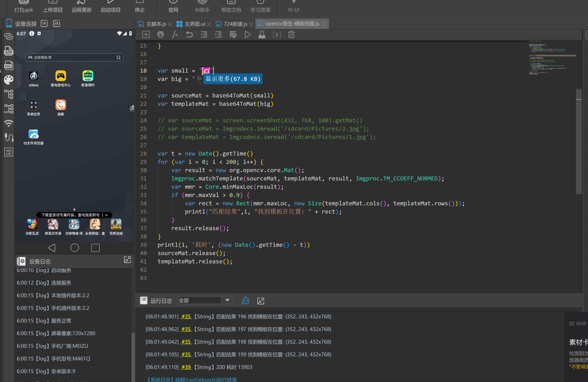
Task: Pop out the 设备日志 panel
Action: click(x=127, y=260)
